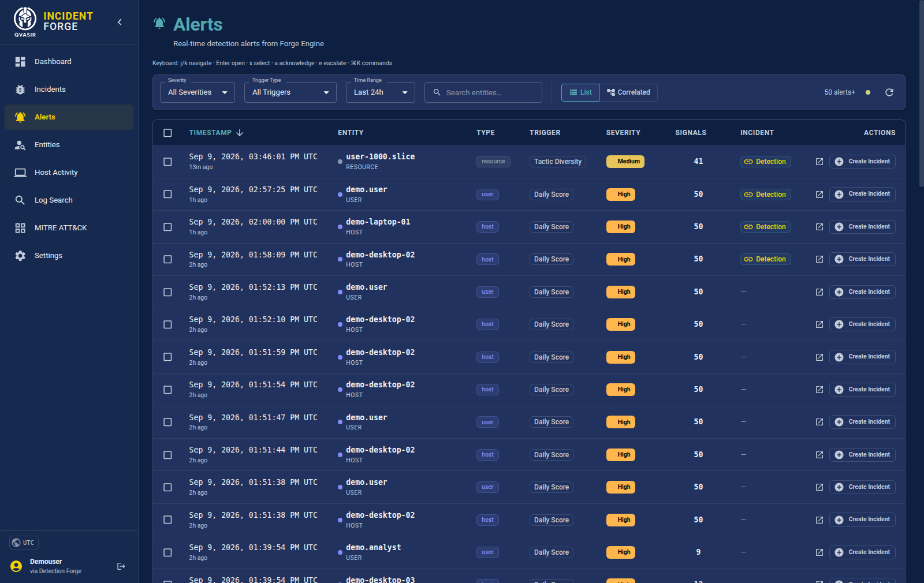
Task: Click the Entities sidebar icon
Action: point(20,145)
